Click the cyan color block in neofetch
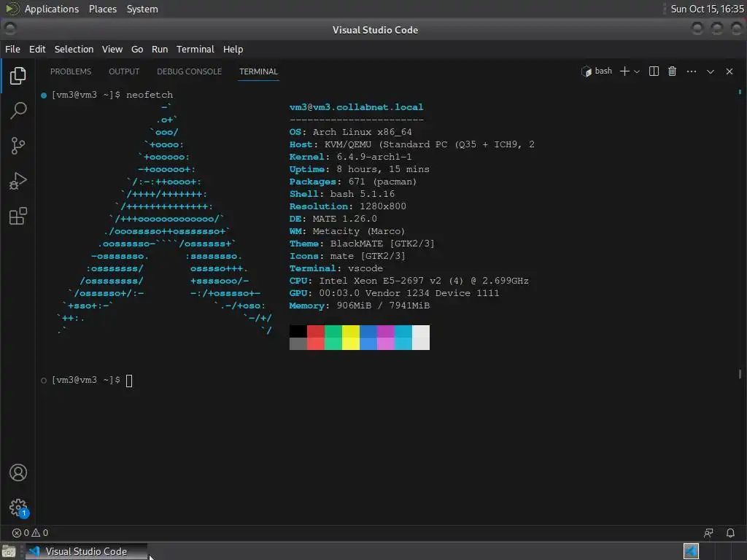Viewport: 747px width, 560px height. 403,338
